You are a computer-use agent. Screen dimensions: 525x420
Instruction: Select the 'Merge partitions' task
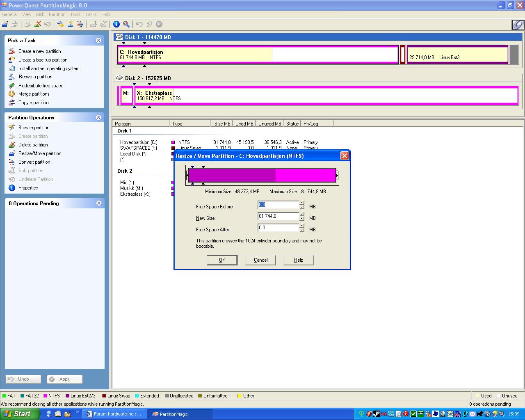coord(34,94)
